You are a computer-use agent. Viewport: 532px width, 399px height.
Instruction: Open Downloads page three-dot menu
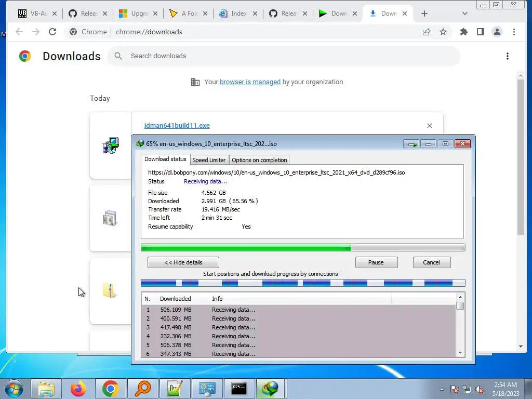point(508,56)
